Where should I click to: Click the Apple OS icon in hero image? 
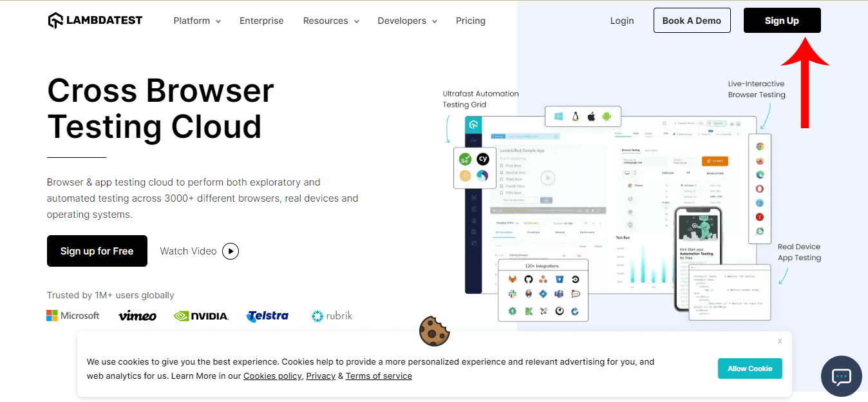590,117
